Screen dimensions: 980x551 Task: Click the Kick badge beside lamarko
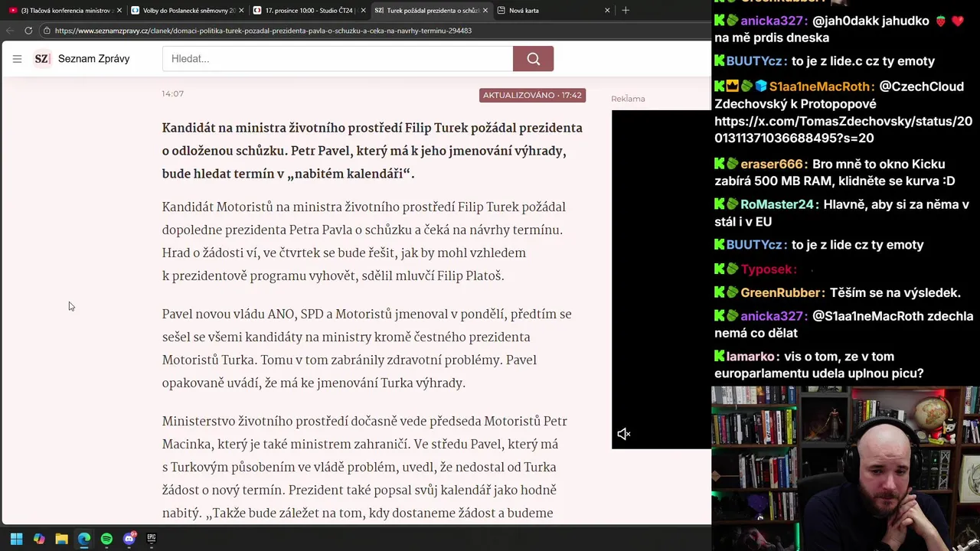coord(720,356)
